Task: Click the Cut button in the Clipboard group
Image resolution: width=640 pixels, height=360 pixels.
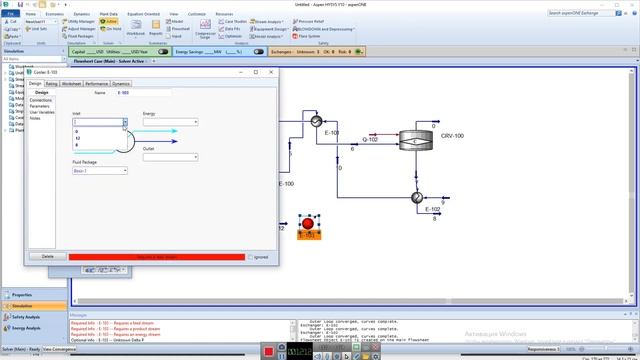Action: click(x=11, y=21)
